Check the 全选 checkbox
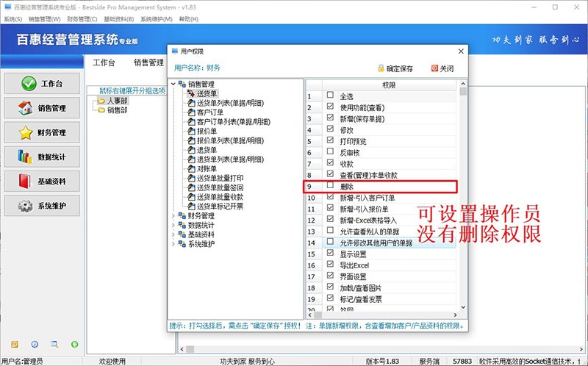588x366 pixels. (330, 96)
